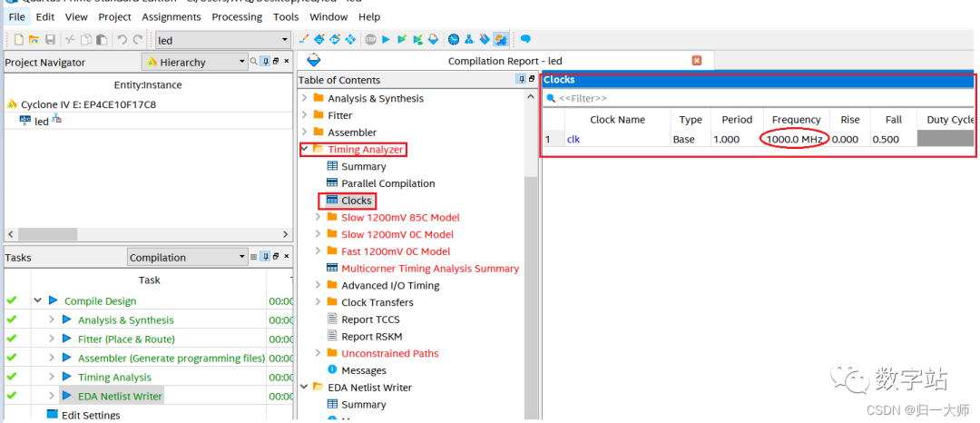Click Edit Settings in the Tasks list
Viewport: 980px width, 423px height.
click(x=91, y=416)
